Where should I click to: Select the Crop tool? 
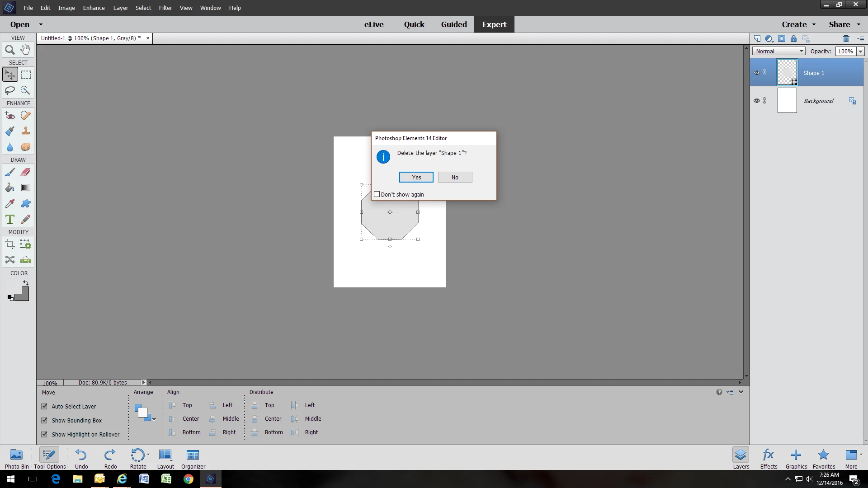point(9,245)
